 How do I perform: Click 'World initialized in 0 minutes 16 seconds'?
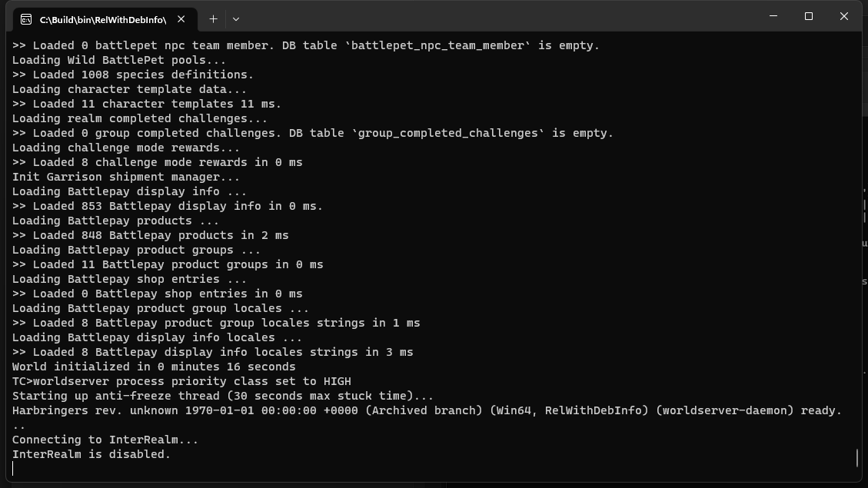pos(154,367)
